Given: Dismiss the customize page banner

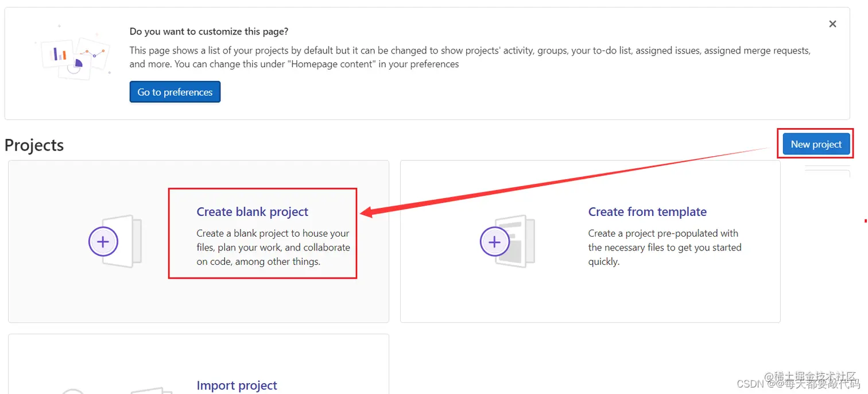Looking at the screenshot, I should pos(832,24).
